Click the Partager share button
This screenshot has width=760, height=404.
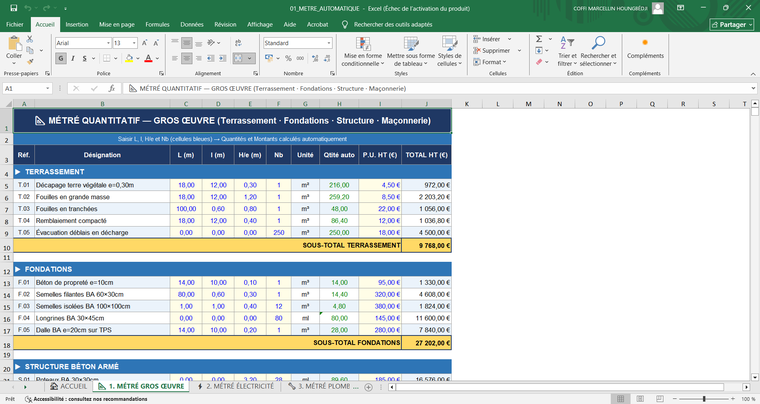[x=727, y=23]
